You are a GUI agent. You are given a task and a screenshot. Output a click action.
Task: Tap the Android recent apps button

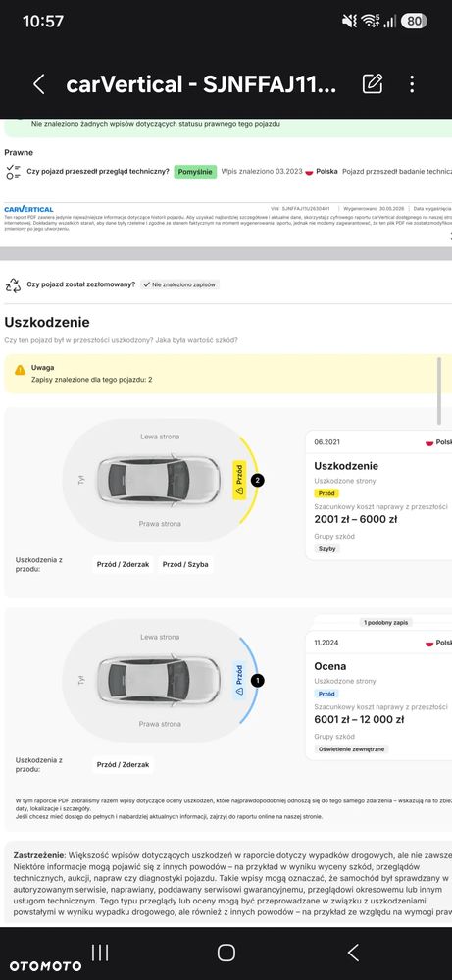pyautogui.click(x=100, y=953)
